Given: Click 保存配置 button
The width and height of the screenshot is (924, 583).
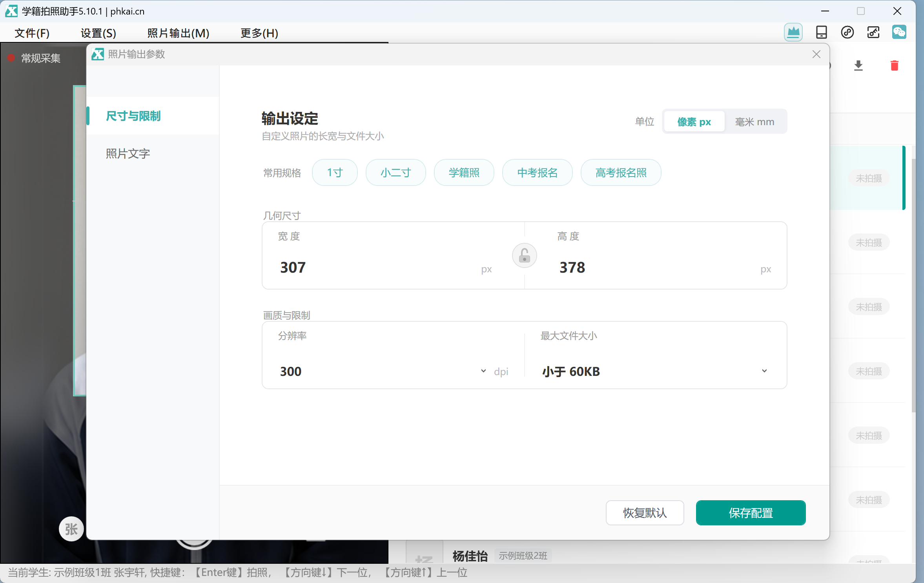Looking at the screenshot, I should click(751, 513).
